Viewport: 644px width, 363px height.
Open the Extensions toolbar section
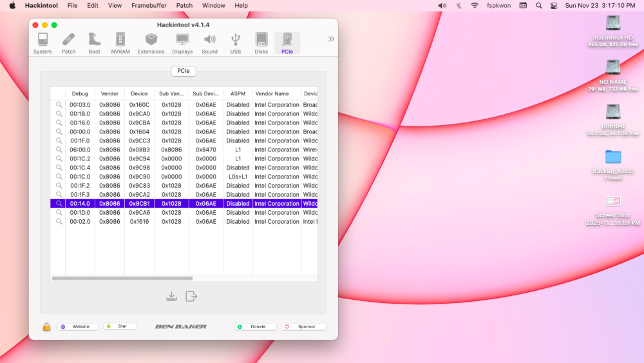point(151,43)
